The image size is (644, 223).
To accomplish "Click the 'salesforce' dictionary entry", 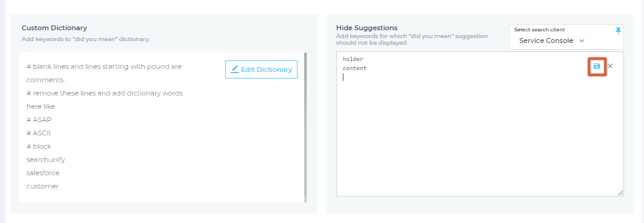I will click(x=43, y=173).
